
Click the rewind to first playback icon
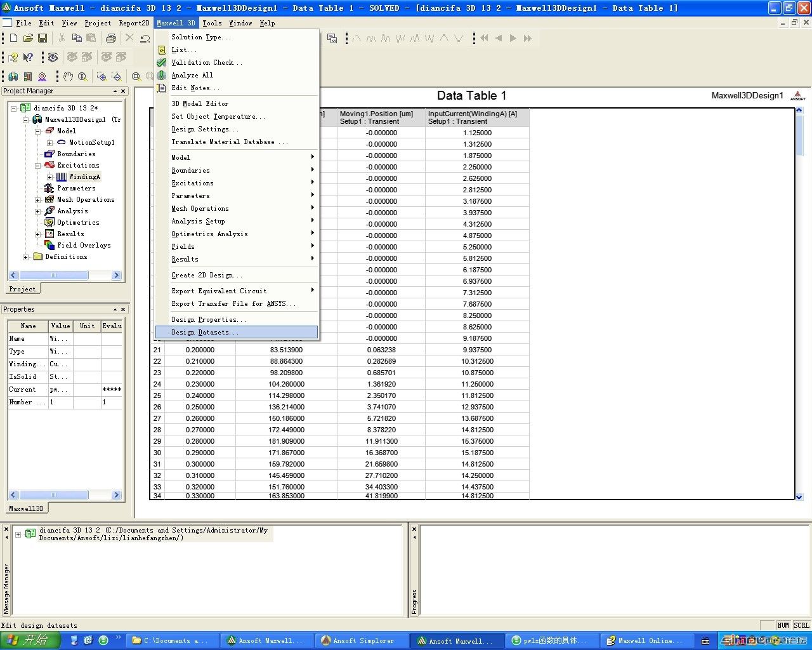coord(485,38)
